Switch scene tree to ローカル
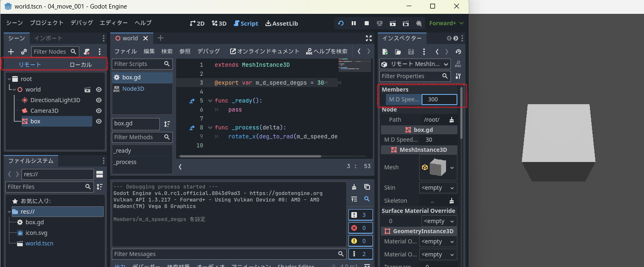 click(80, 65)
